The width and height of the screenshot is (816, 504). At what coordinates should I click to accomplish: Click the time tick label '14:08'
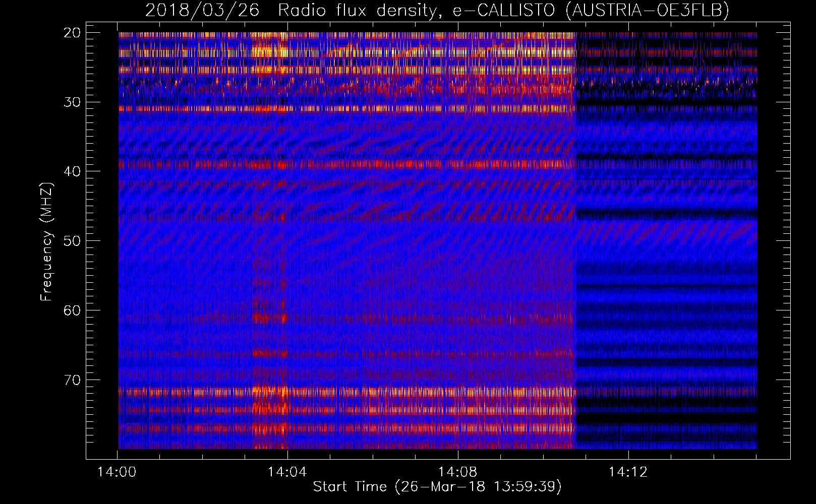tap(457, 472)
